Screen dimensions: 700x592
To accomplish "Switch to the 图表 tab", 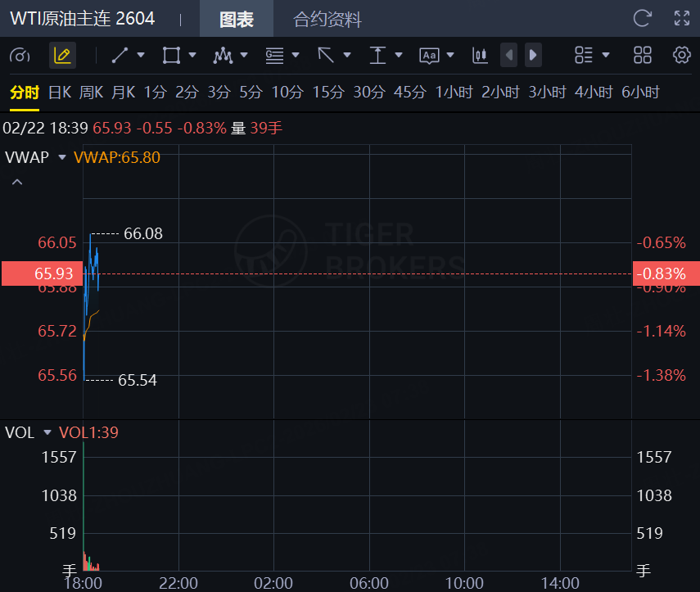I will click(237, 19).
